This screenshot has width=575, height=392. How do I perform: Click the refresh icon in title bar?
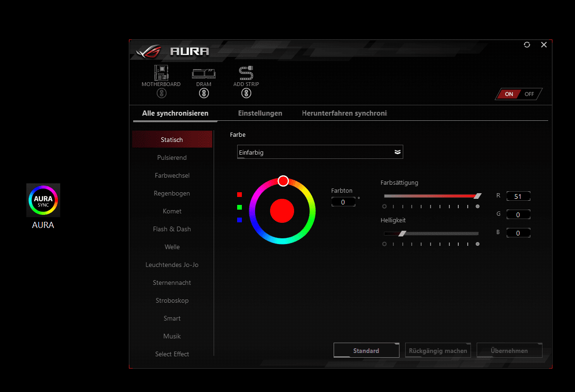(x=527, y=45)
